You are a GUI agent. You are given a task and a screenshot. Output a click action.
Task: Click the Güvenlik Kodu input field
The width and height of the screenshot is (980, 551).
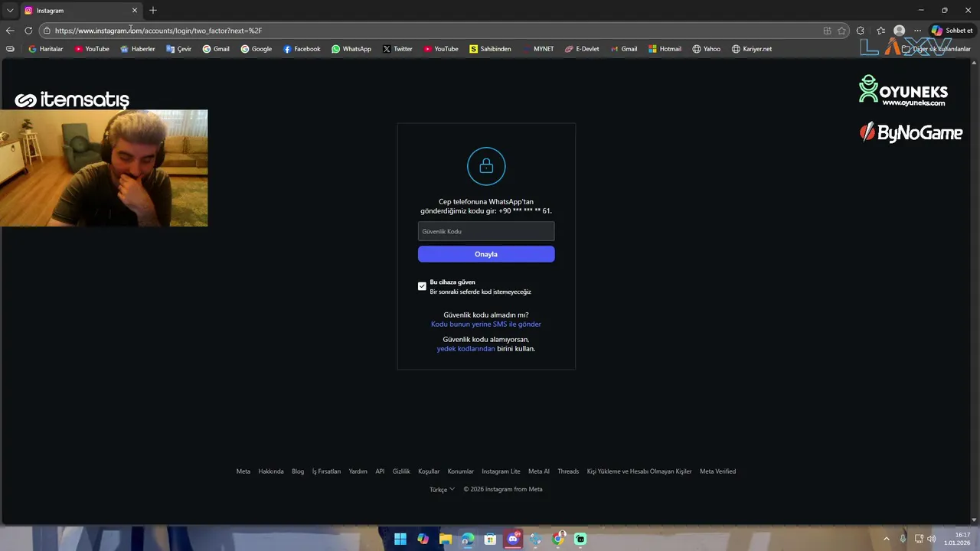point(486,231)
